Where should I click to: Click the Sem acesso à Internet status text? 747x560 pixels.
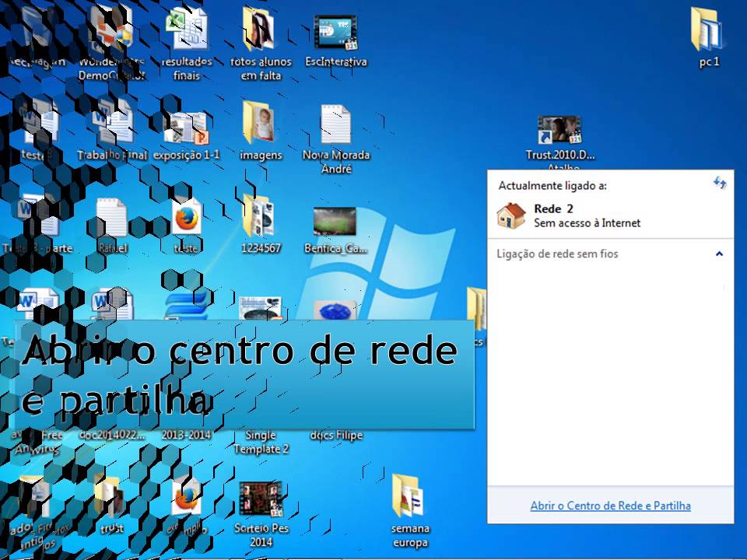click(587, 223)
